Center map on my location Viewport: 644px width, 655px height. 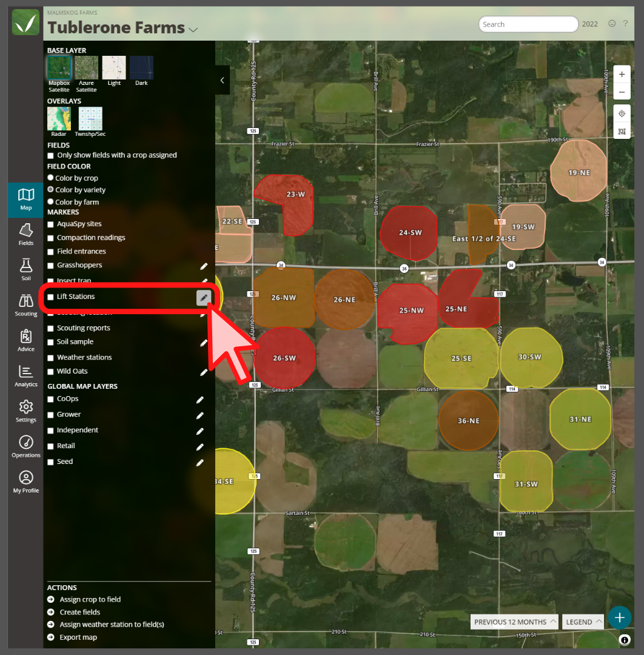pyautogui.click(x=622, y=113)
